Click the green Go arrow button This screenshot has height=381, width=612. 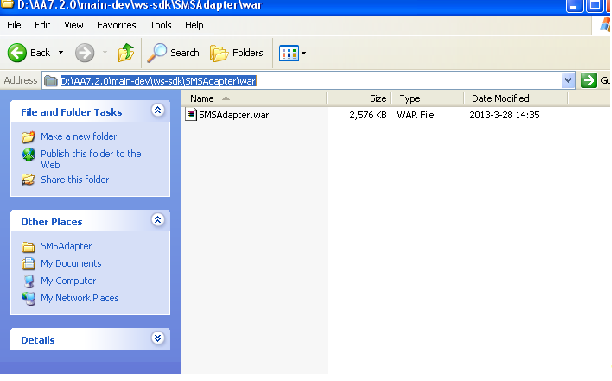tap(589, 80)
